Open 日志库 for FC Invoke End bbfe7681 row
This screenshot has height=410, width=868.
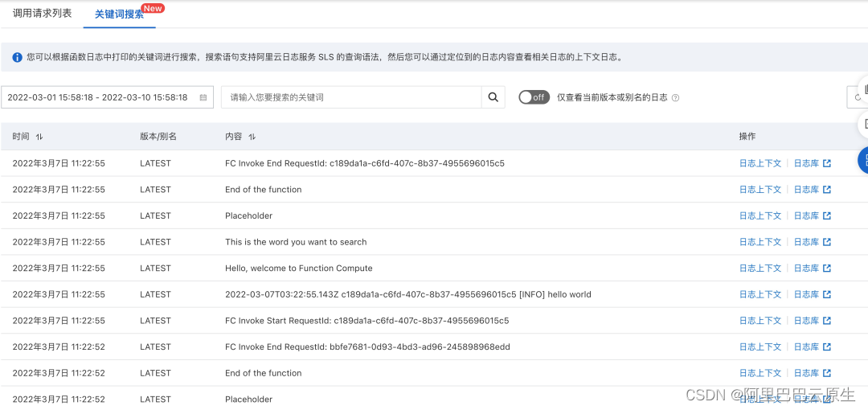click(x=807, y=346)
